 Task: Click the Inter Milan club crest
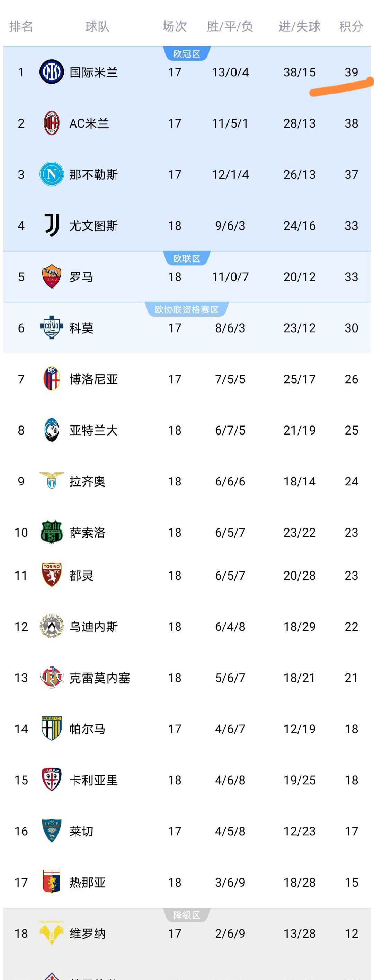point(51,72)
